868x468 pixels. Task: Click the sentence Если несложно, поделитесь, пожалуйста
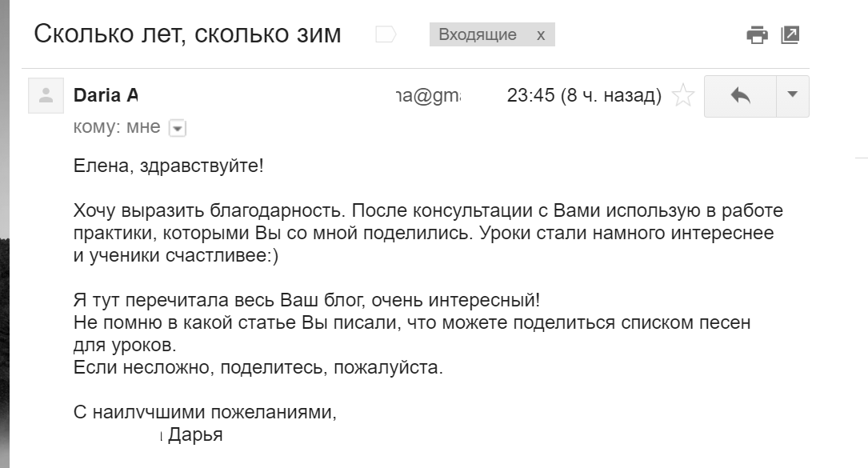click(x=258, y=367)
